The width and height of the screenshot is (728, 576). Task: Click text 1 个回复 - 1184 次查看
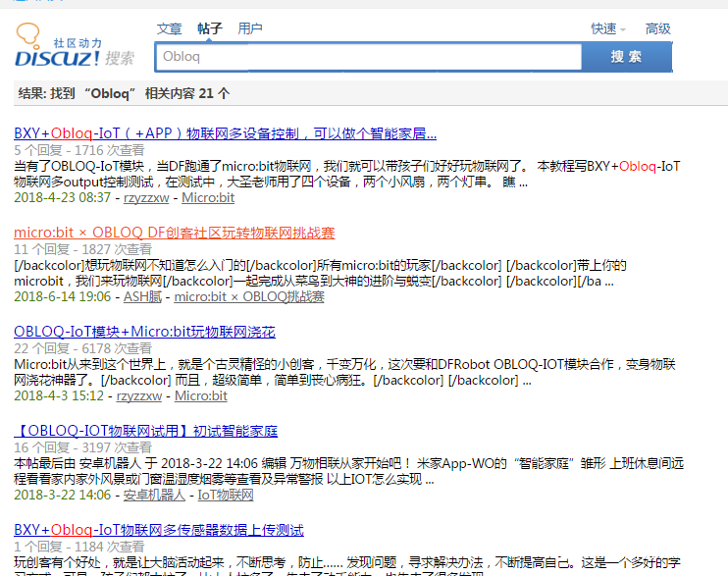pos(79,547)
